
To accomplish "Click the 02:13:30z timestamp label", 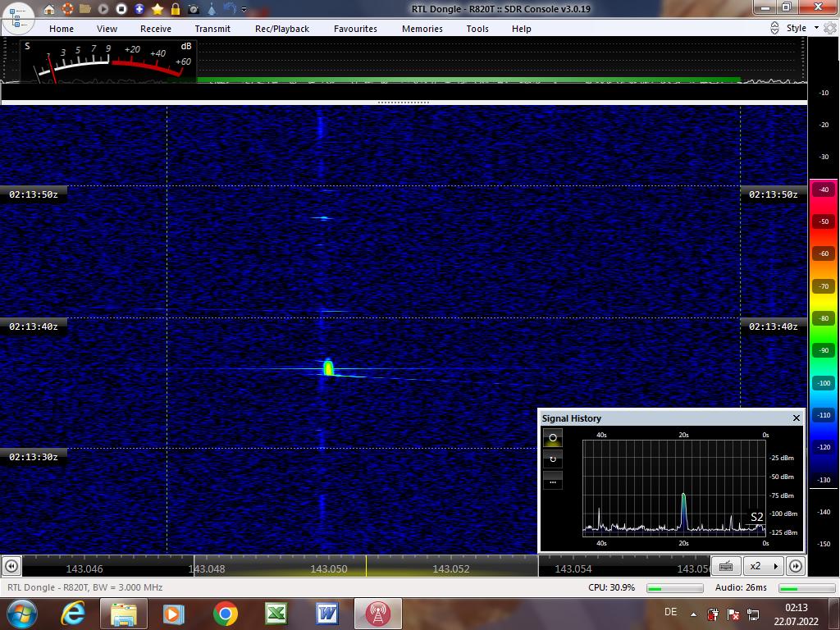I will coord(33,457).
